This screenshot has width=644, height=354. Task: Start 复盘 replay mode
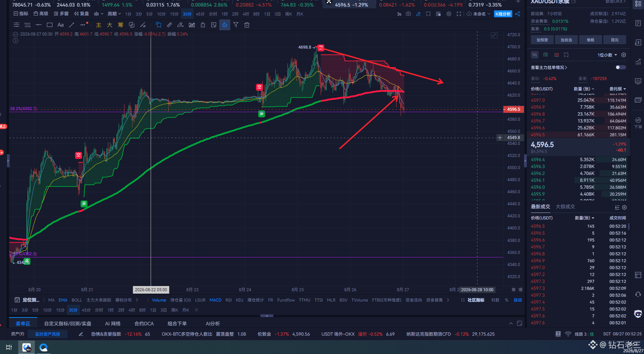(x=81, y=14)
